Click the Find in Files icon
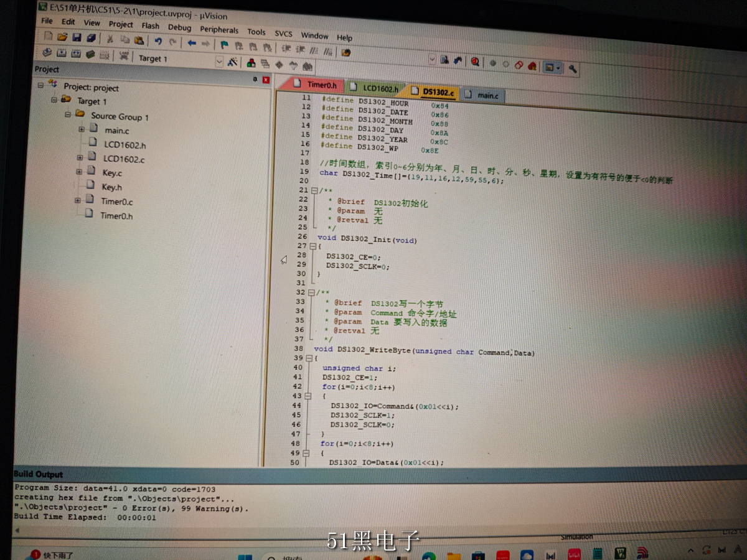Screen dimensions: 747x560 346,52
